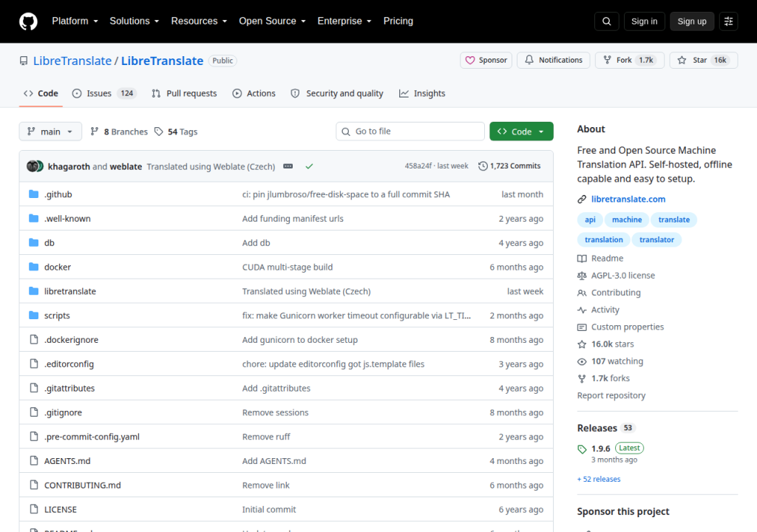Click the translation topic tag
Screen dimensions: 757x532
[603, 239]
